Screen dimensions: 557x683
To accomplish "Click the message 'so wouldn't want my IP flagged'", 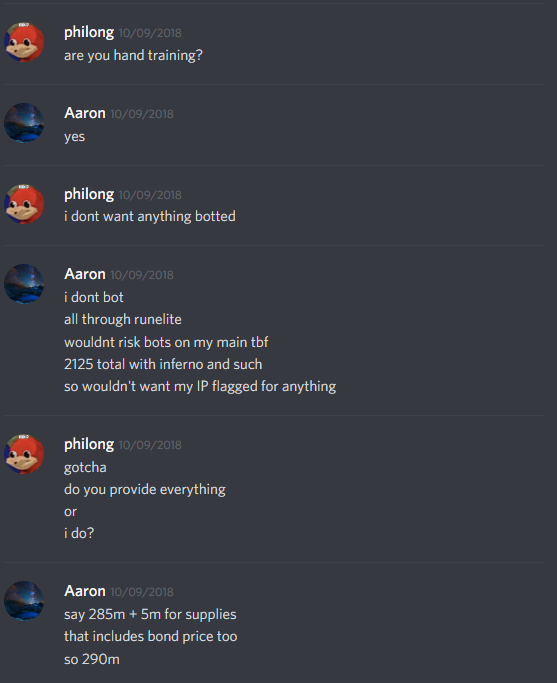I will (200, 387).
